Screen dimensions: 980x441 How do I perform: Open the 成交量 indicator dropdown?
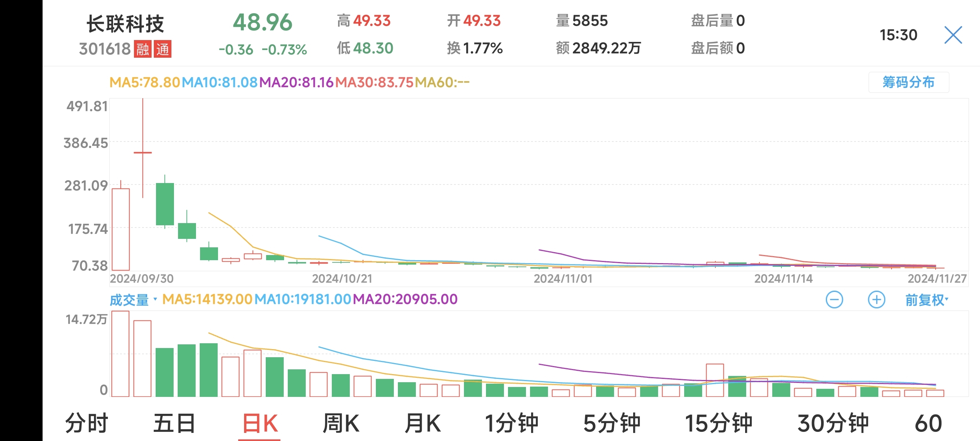[x=133, y=300]
